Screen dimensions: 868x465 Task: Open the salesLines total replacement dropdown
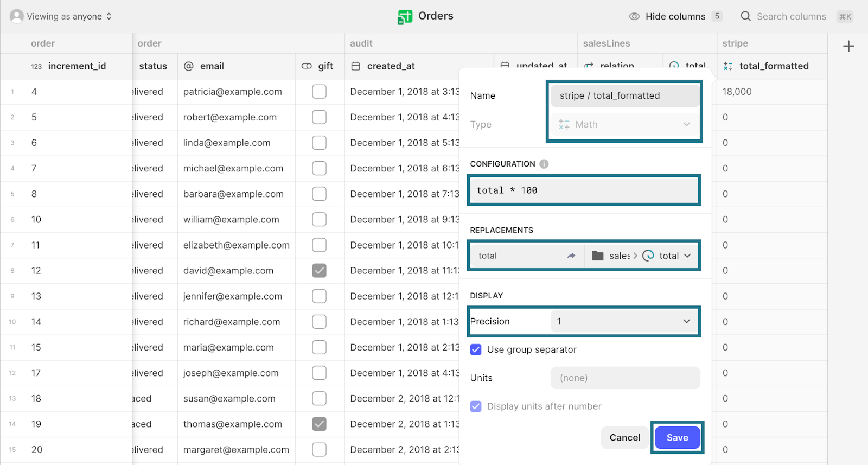click(x=641, y=256)
